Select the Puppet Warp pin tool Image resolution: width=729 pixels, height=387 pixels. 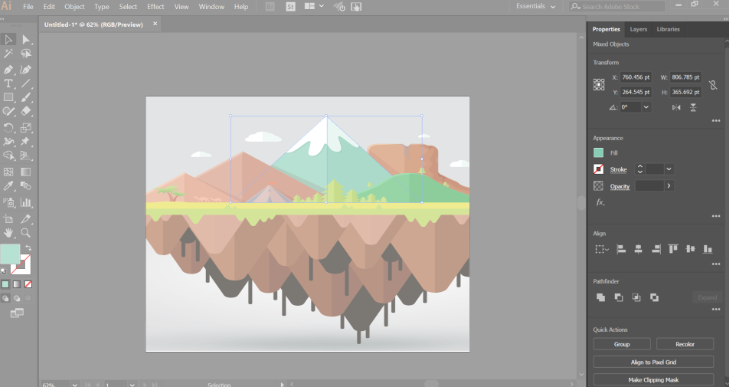tap(26, 141)
